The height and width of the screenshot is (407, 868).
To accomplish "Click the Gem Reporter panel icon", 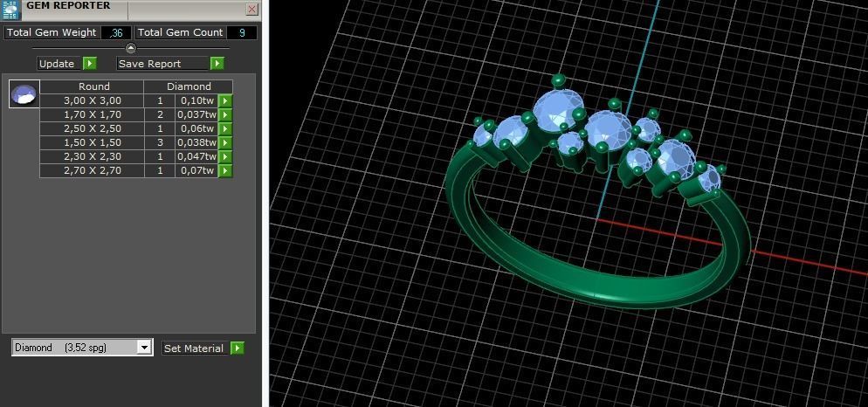I will coord(10,10).
